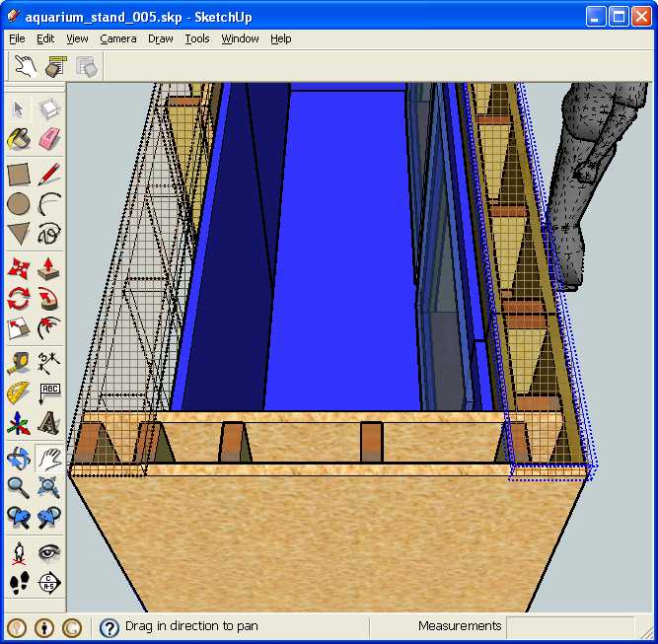Open the File menu
The image size is (658, 644).
[17, 39]
